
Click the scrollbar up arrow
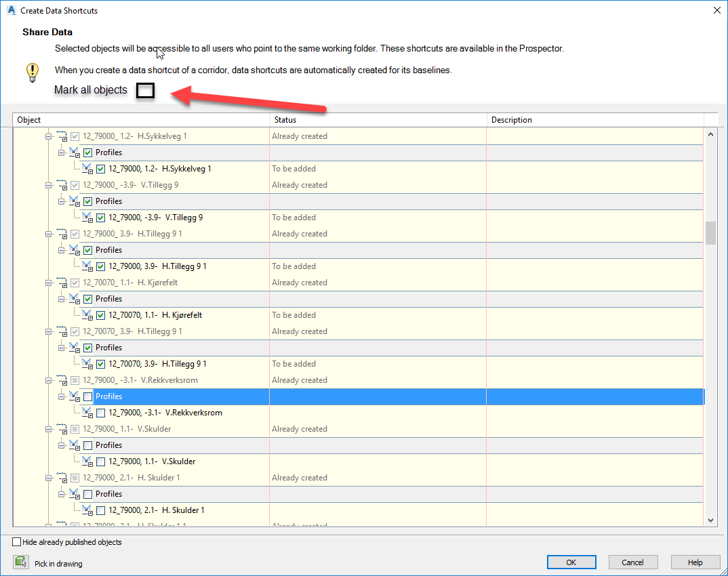710,134
